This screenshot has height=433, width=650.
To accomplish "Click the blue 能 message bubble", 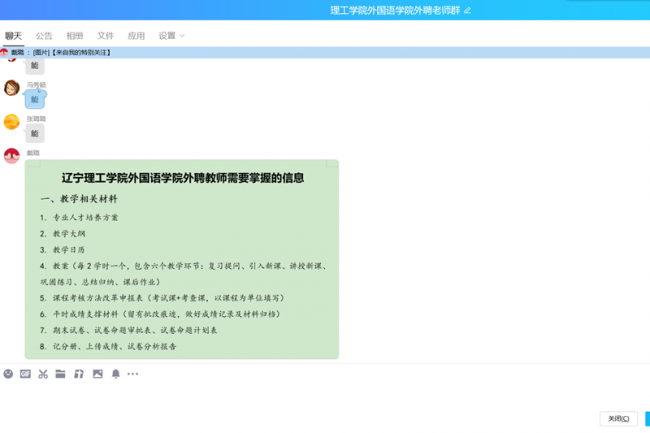I will pos(35,99).
